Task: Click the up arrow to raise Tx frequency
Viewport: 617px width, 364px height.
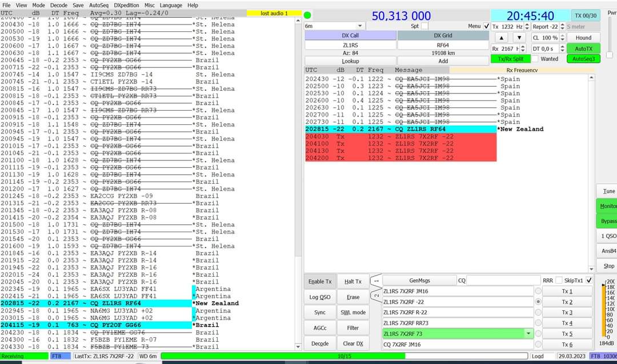Action: pos(502,37)
